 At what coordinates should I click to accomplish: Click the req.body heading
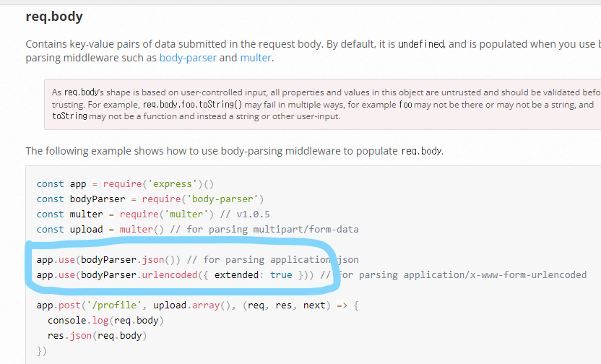[x=54, y=17]
